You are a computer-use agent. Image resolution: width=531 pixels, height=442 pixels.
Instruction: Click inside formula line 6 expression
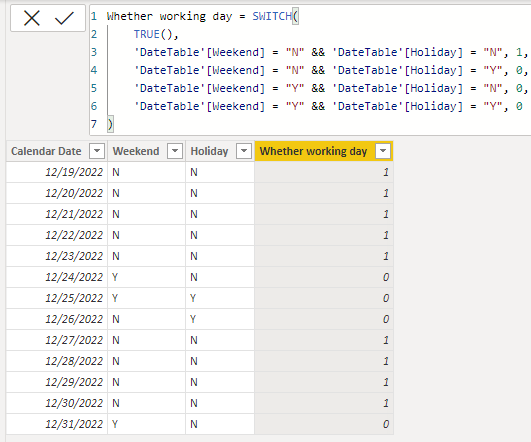click(x=328, y=106)
